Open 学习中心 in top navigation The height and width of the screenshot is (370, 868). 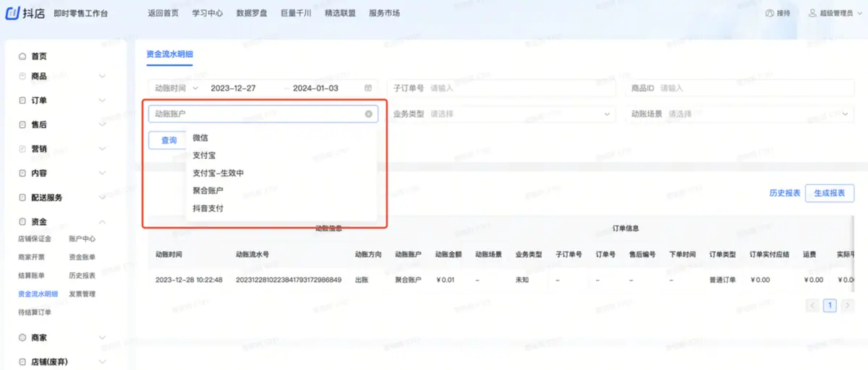pos(208,13)
